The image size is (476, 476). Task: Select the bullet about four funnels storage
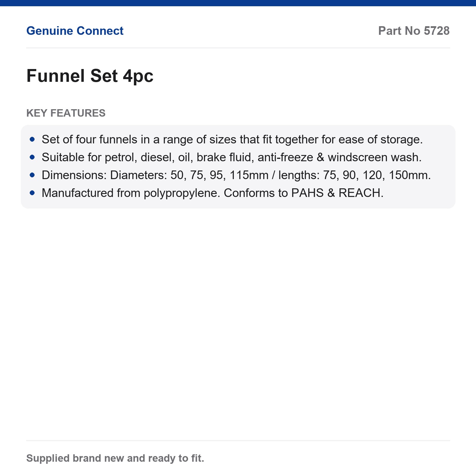point(232,139)
